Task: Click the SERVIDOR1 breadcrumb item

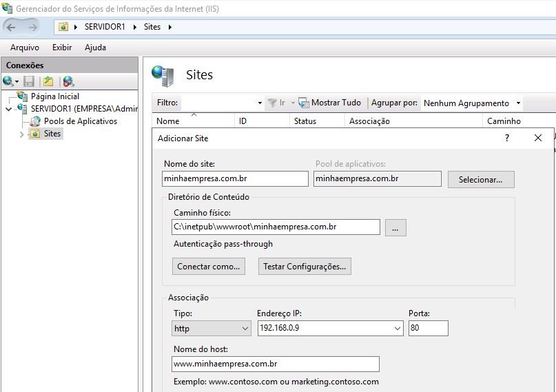Action: pos(105,27)
